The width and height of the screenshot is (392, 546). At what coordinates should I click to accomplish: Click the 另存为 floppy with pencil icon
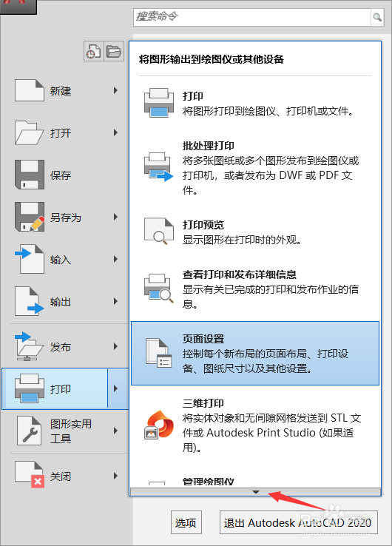(x=30, y=217)
